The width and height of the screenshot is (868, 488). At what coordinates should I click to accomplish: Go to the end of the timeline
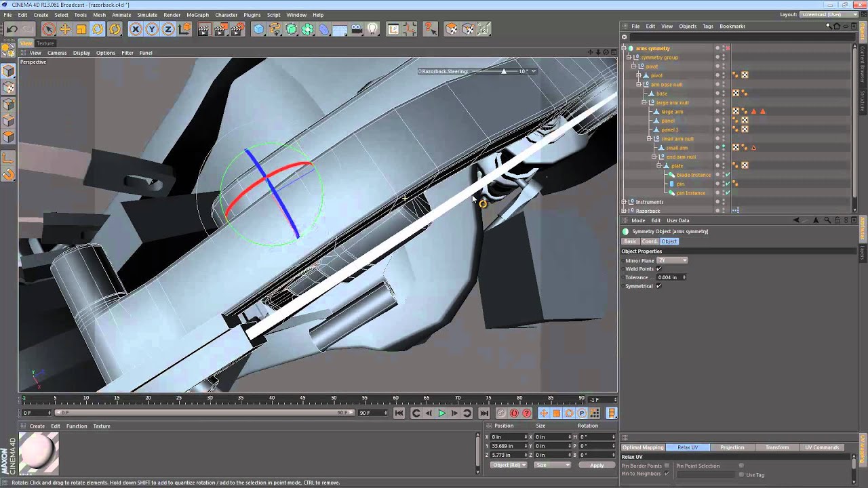(484, 413)
